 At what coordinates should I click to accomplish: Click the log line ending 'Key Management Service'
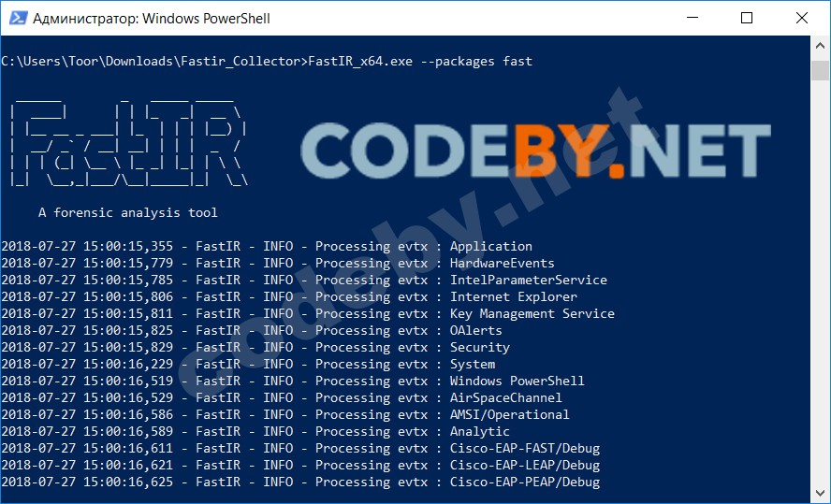[308, 314]
